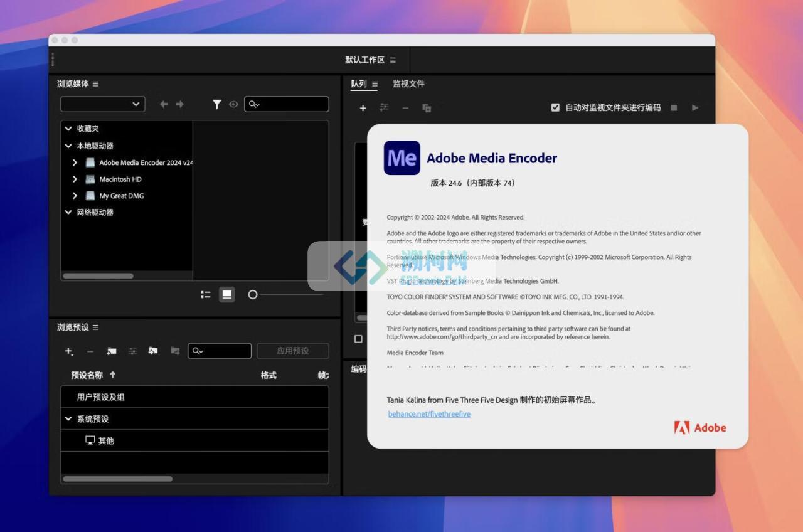Select the 用户预设及组 row
Viewport: 803px width, 532px height.
pos(194,397)
